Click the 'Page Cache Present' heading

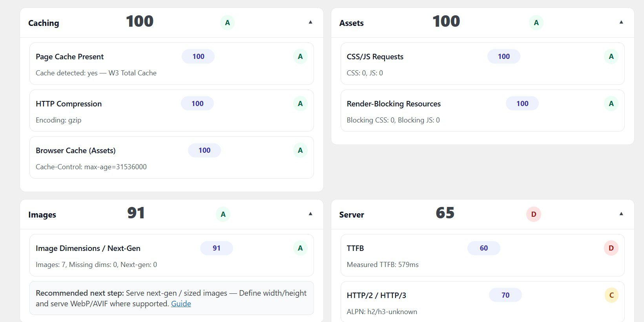[x=70, y=57]
